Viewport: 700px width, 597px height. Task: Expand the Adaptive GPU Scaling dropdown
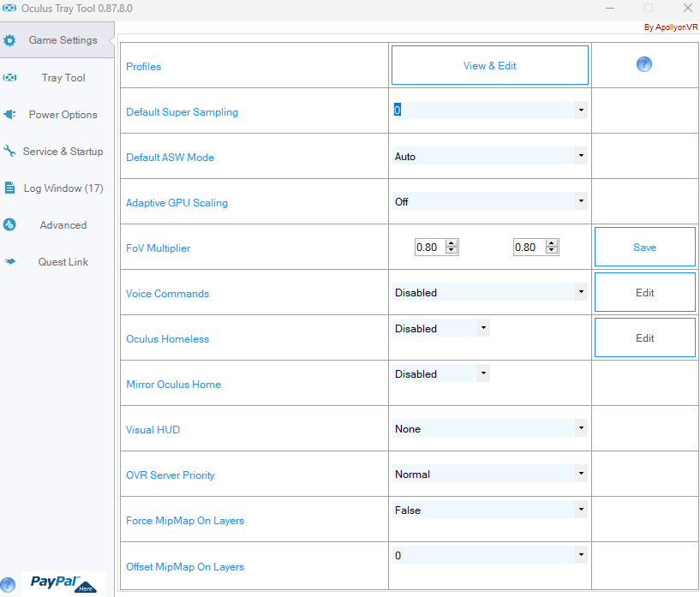click(x=581, y=201)
